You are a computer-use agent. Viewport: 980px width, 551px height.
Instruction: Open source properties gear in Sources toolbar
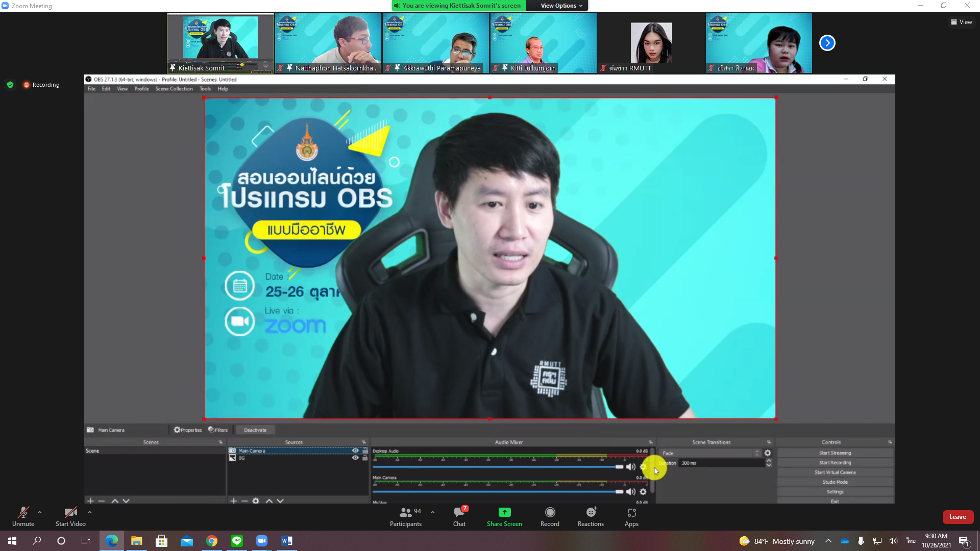coord(256,501)
